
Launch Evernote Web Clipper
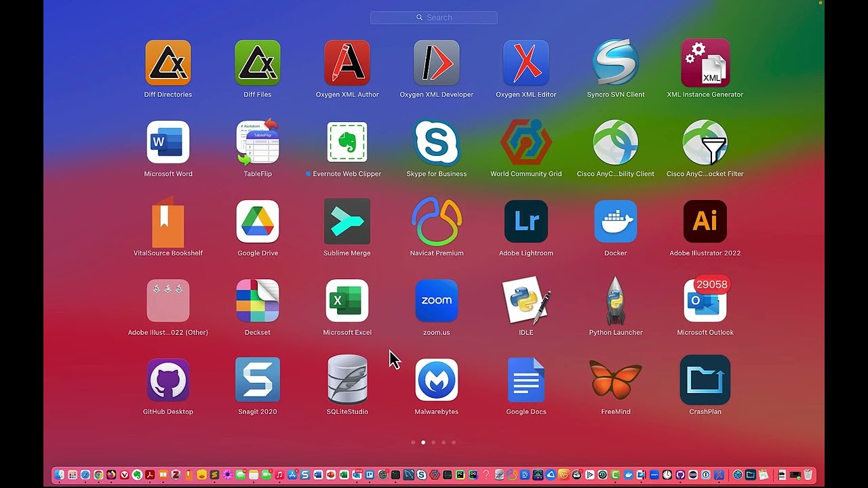tap(347, 142)
